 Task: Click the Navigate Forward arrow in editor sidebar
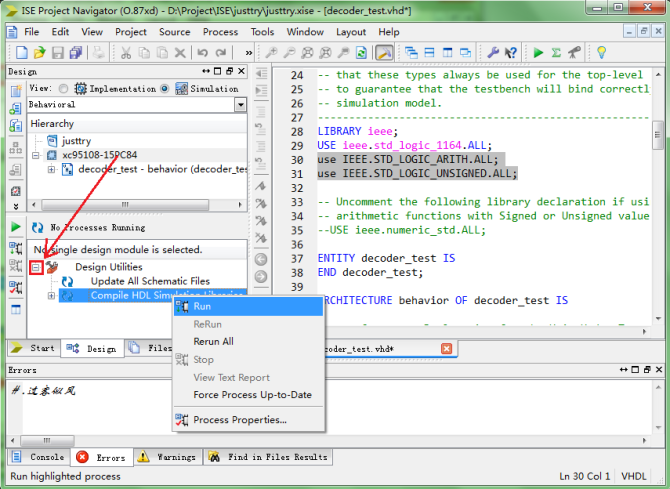(261, 277)
